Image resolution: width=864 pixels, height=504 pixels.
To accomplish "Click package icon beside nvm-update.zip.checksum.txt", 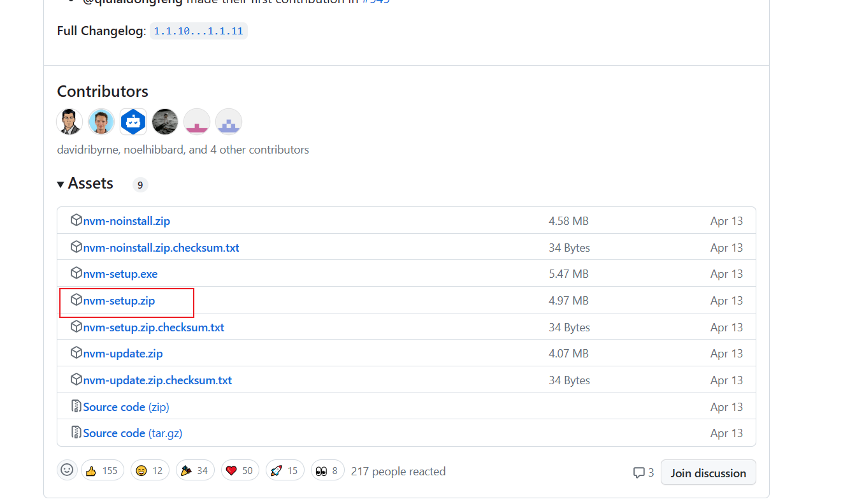I will tap(76, 380).
